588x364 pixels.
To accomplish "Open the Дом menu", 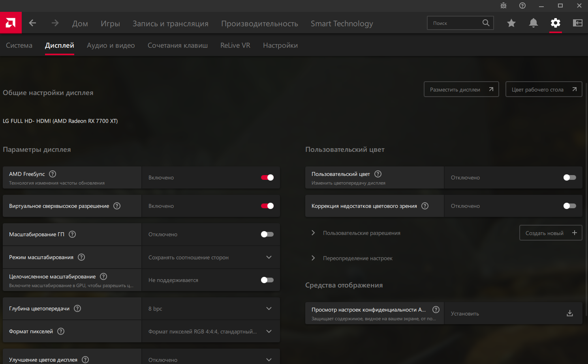I will (x=80, y=24).
